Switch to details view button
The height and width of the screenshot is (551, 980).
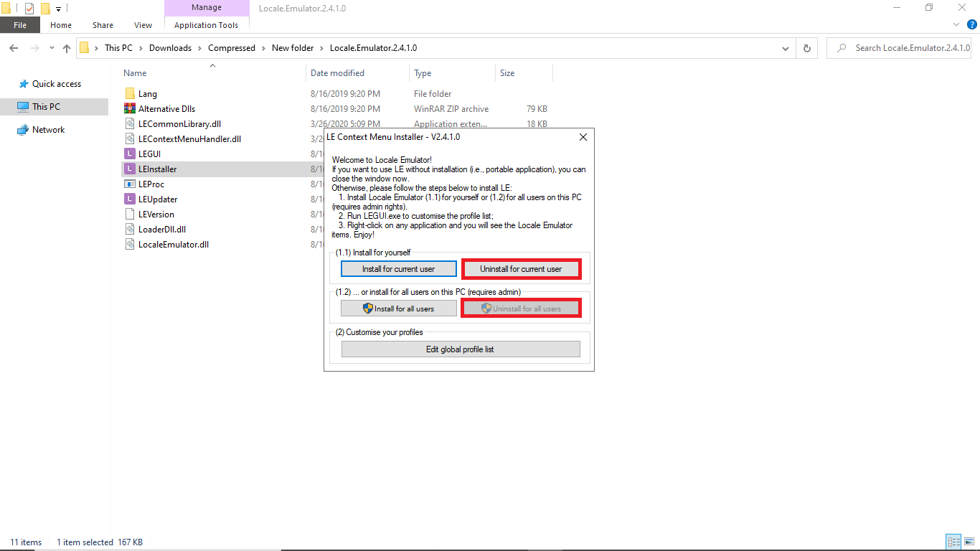953,542
